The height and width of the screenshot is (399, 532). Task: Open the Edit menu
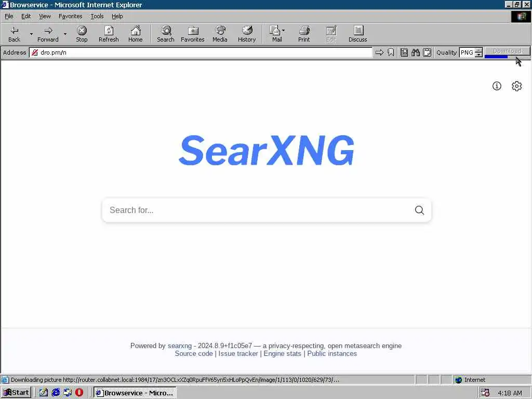point(26,16)
